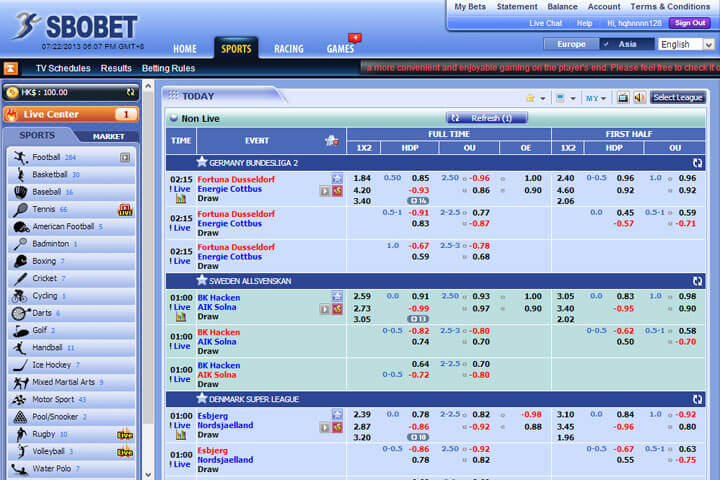Refresh the HK$ balance in sidebar

tap(130, 92)
